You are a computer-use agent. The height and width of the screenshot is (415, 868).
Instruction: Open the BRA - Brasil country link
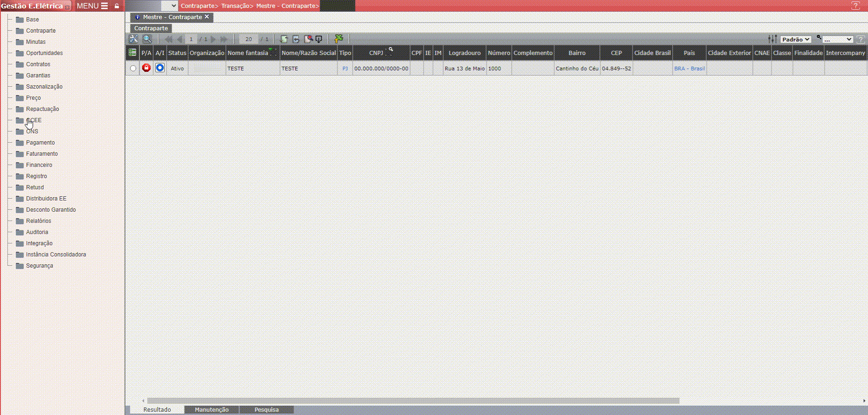pos(689,69)
